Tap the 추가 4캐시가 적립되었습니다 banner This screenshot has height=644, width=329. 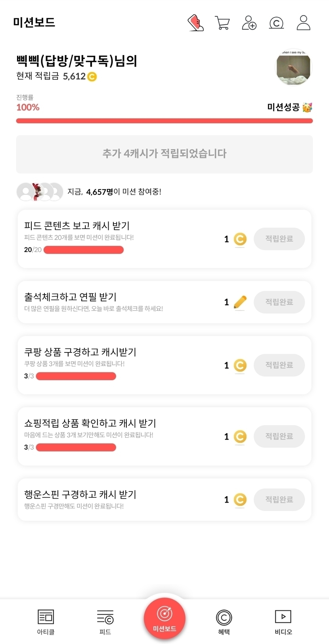pos(164,154)
